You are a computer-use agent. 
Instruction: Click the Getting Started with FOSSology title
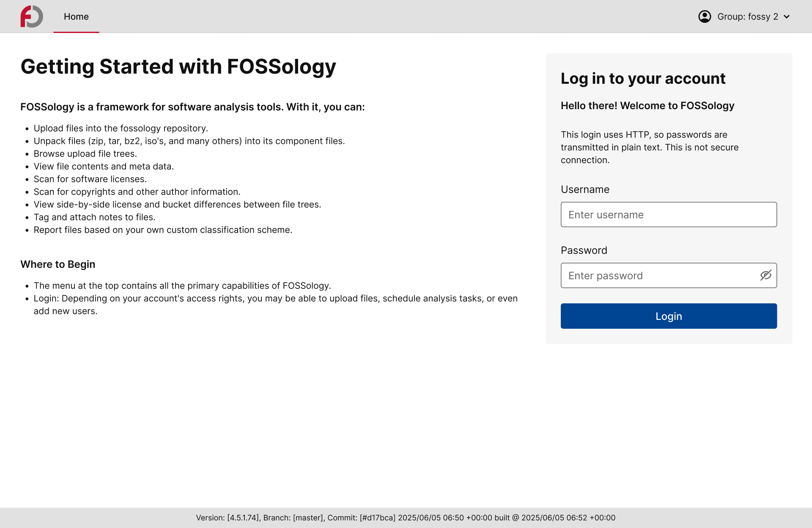178,67
